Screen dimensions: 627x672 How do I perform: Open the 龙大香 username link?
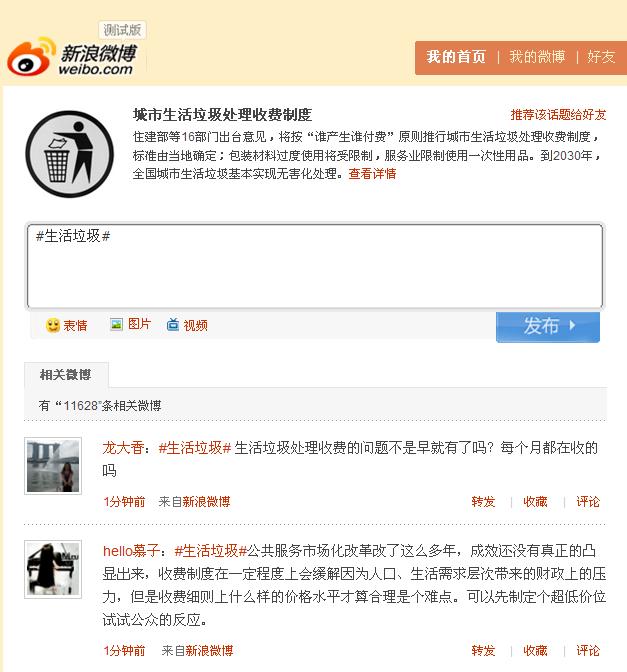123,448
